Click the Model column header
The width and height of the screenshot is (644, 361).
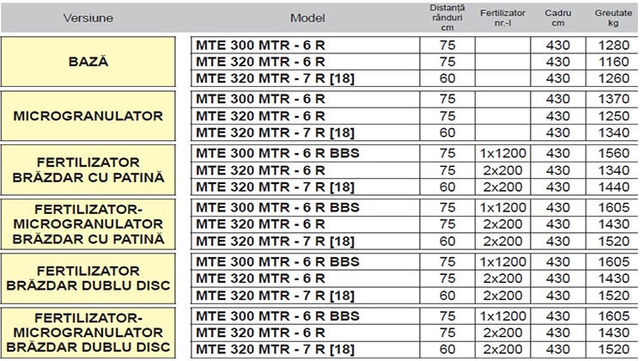pyautogui.click(x=306, y=18)
